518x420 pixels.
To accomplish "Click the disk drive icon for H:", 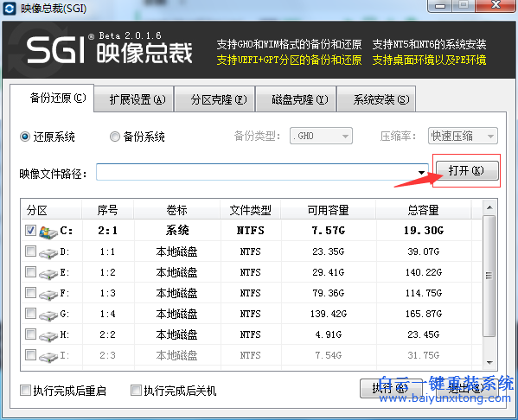I will 48,336.
